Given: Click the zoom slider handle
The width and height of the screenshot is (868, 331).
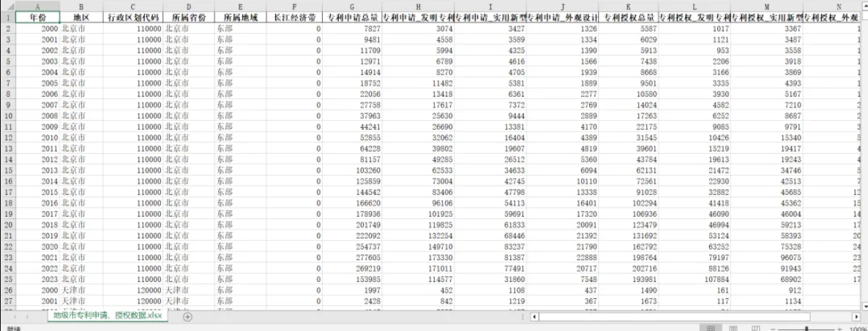Looking at the screenshot, I should tap(807, 329).
